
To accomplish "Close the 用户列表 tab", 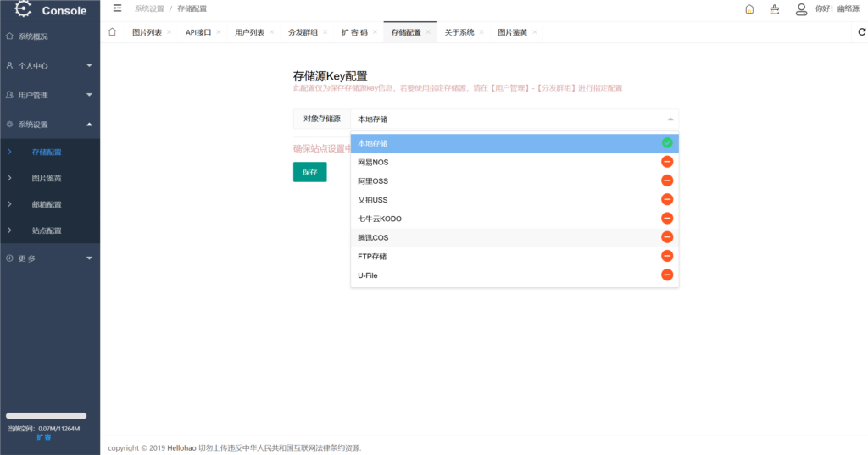I will 272,32.
